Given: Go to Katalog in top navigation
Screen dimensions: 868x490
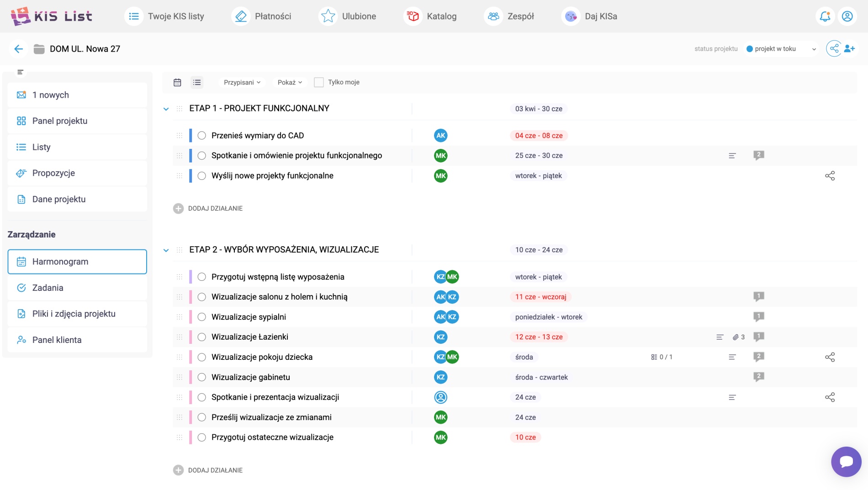Looking at the screenshot, I should coord(431,16).
